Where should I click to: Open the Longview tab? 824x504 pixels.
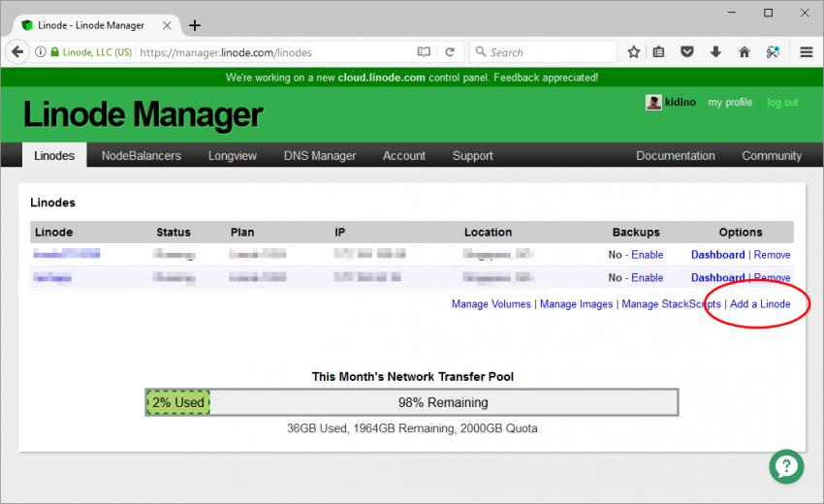[x=233, y=155]
